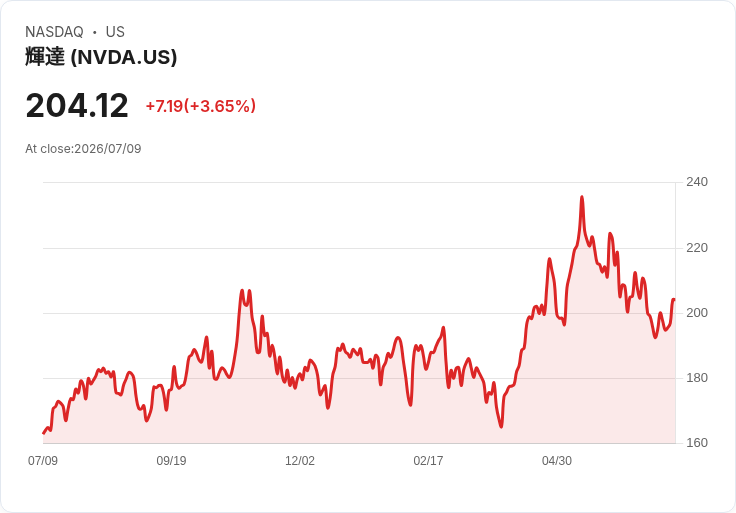Click the 07/09 x-axis date label

tap(43, 461)
